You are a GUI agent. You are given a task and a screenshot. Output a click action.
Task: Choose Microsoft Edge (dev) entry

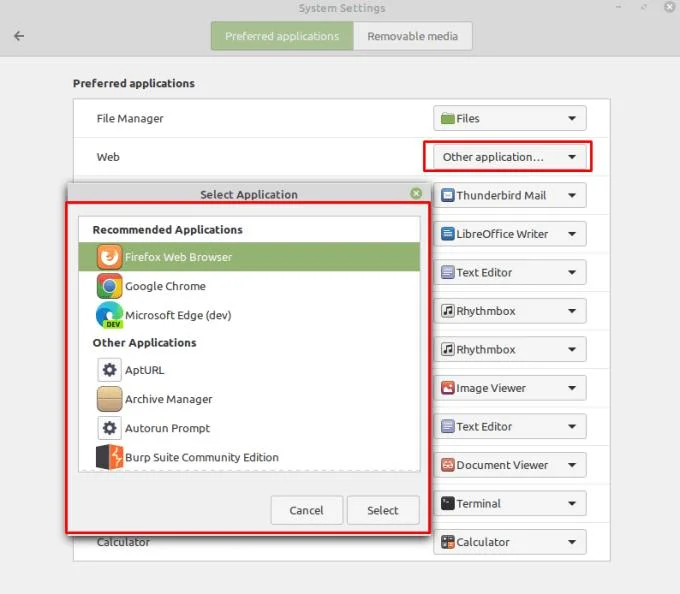point(249,315)
